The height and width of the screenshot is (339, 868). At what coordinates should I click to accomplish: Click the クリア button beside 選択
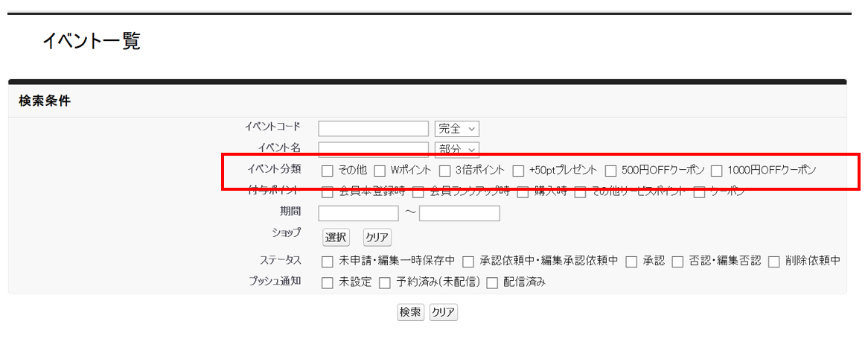click(x=377, y=238)
